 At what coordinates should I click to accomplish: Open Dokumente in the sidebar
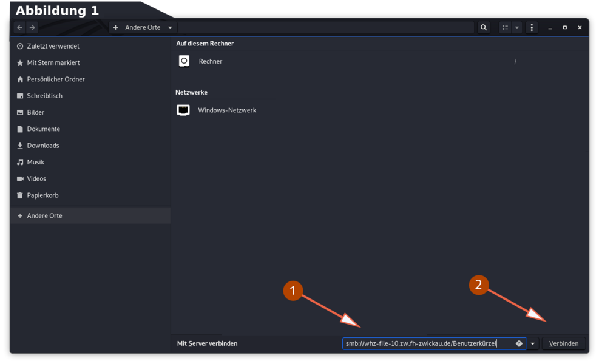90,129
